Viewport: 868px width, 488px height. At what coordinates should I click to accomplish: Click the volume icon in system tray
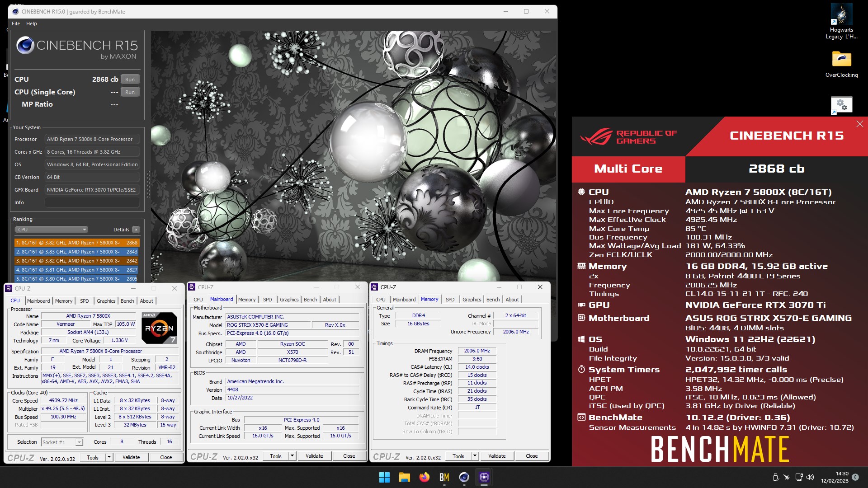[810, 477]
